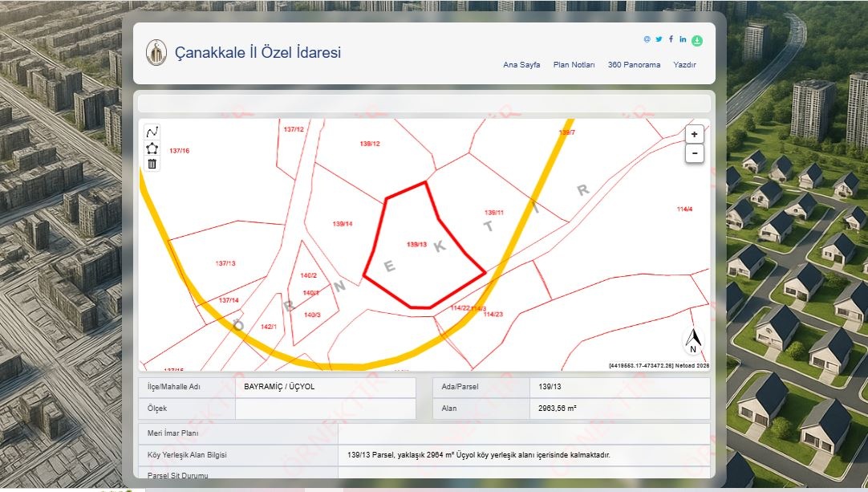This screenshot has width=868, height=492.
Task: Click parcel label 137/14 on map
Action: (x=229, y=300)
